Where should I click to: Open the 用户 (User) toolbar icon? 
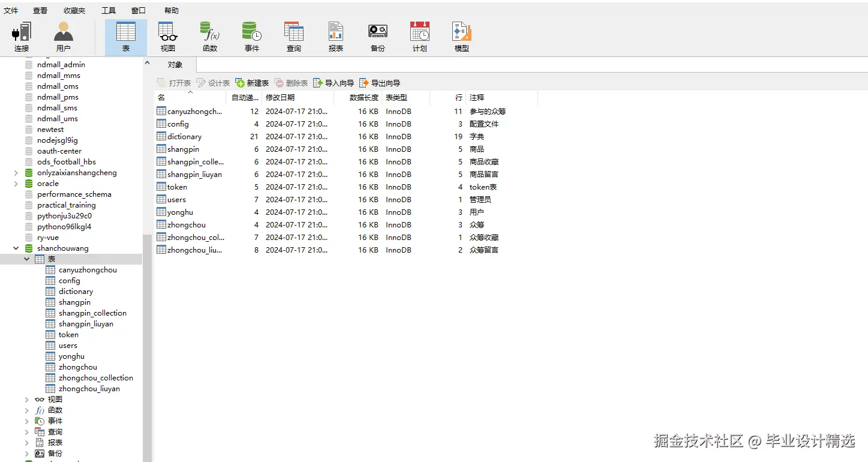pyautogui.click(x=64, y=37)
